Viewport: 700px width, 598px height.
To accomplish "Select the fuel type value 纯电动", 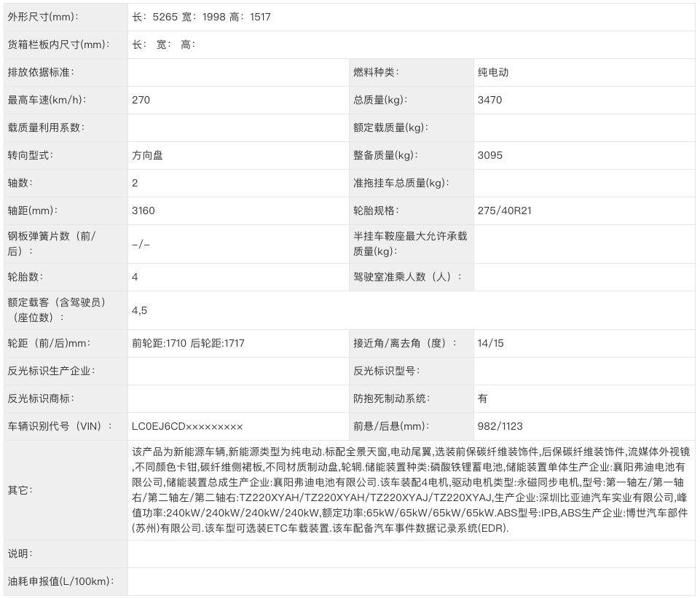I will pos(493,72).
